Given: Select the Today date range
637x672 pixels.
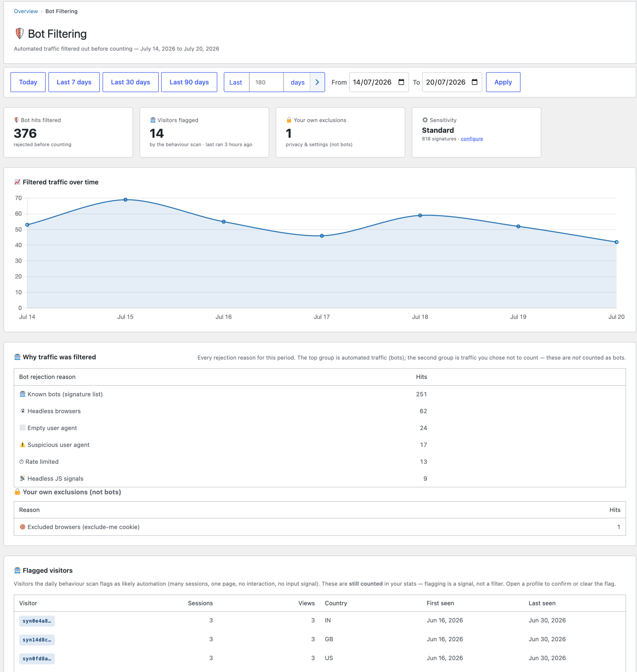Looking at the screenshot, I should tap(28, 82).
